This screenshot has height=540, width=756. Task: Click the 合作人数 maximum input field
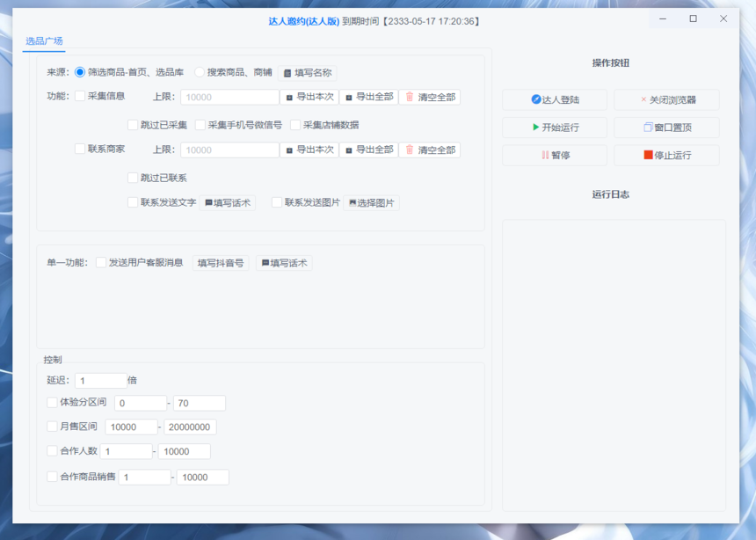click(185, 451)
